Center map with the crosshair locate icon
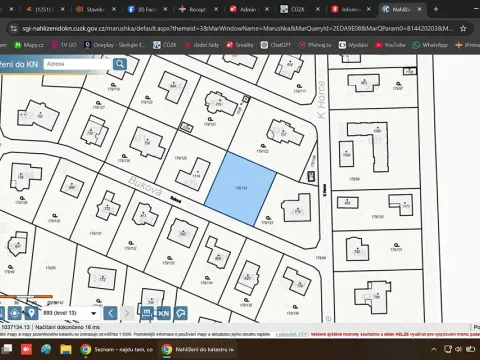The height and width of the screenshot is (360, 480). point(14,313)
